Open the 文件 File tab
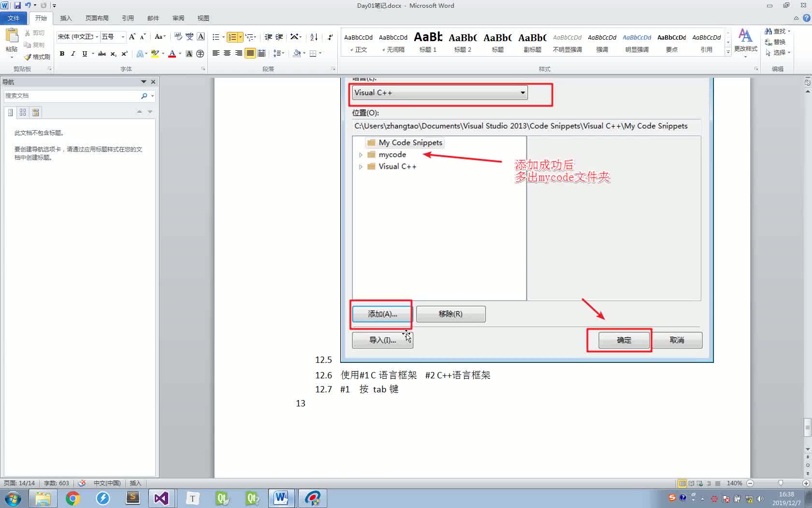This screenshot has width=812, height=508. [x=14, y=18]
